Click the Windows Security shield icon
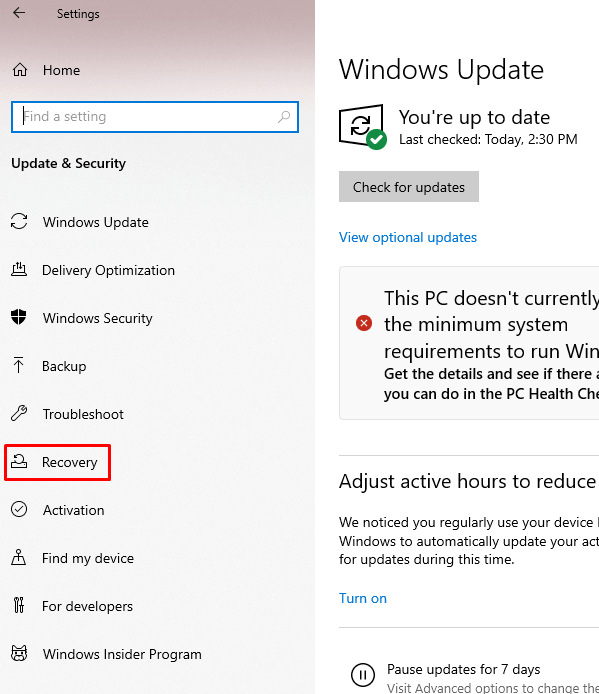The image size is (599, 694). tap(19, 317)
